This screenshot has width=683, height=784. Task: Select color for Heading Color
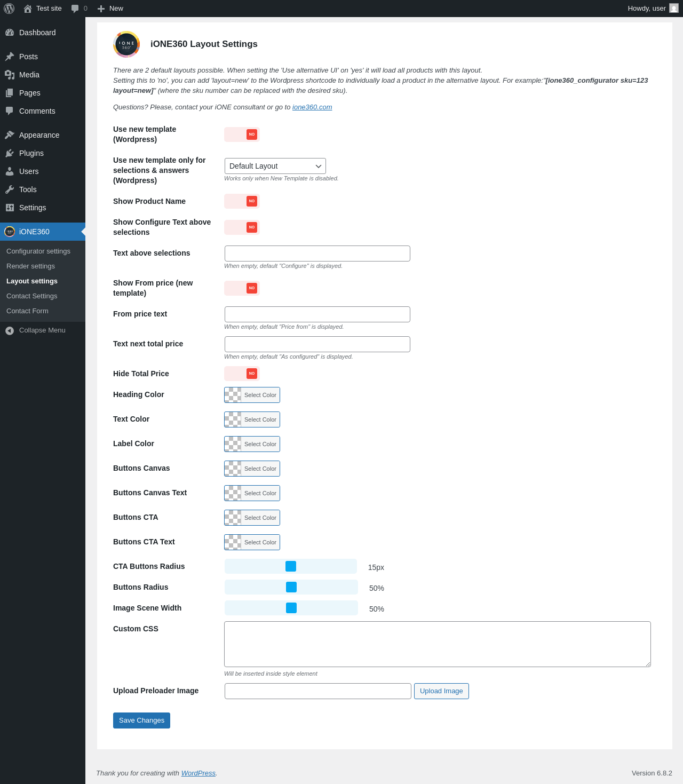click(252, 395)
